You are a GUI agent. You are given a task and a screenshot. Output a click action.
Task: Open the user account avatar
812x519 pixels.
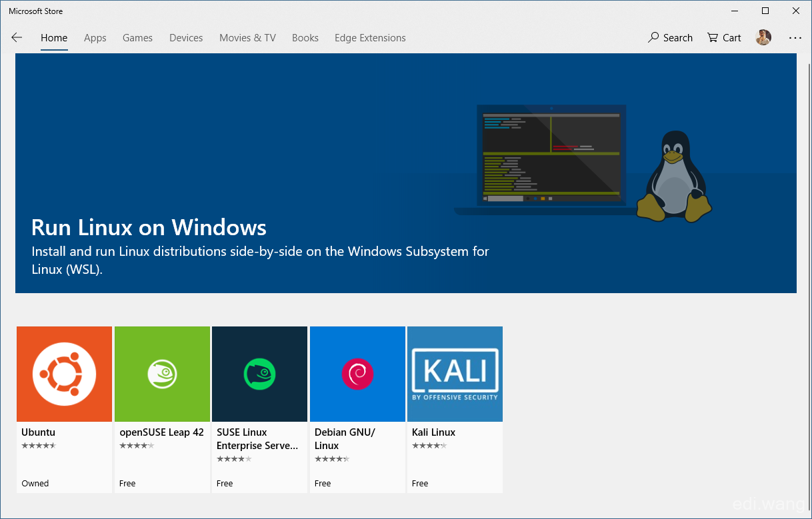click(x=763, y=38)
